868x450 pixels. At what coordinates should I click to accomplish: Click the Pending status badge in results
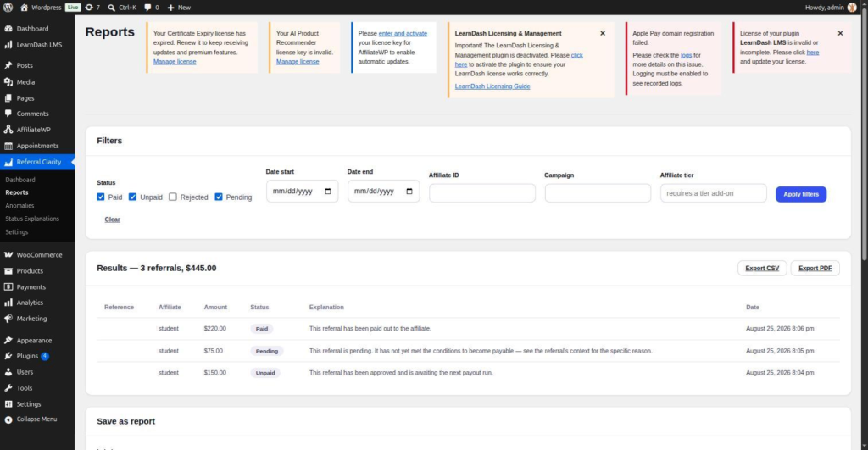pos(267,351)
